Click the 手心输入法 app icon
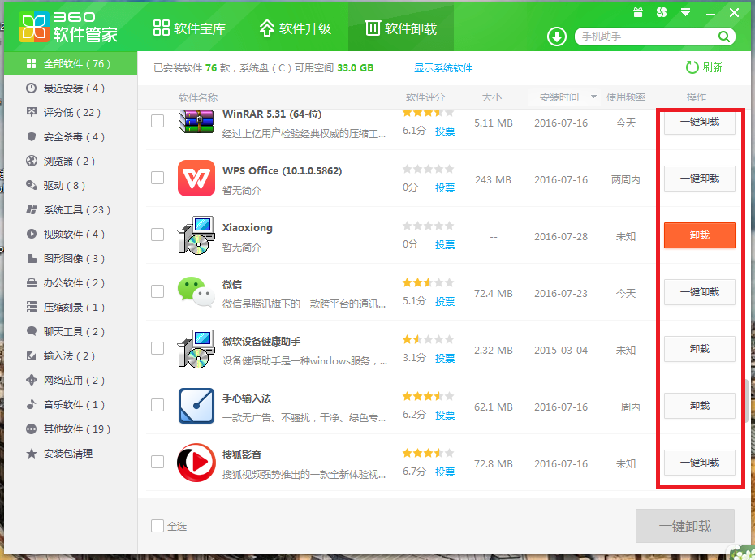755x560 pixels. tap(196, 406)
